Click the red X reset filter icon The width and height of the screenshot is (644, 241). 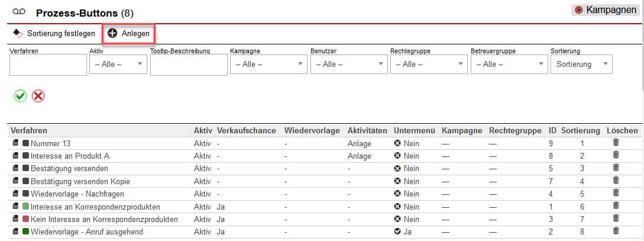click(38, 96)
